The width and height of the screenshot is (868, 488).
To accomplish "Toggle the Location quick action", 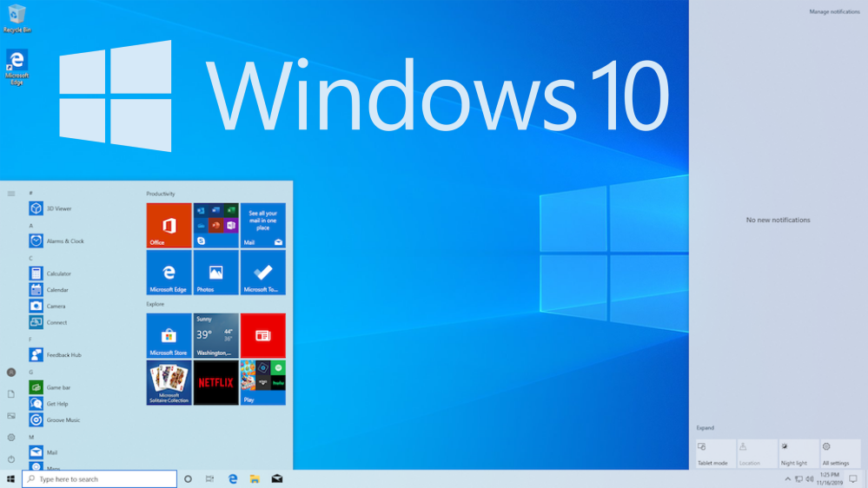I will tap(758, 453).
